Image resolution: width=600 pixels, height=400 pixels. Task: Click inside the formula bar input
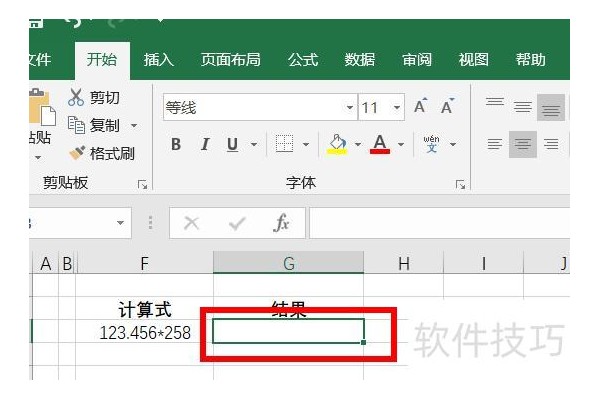click(x=439, y=223)
